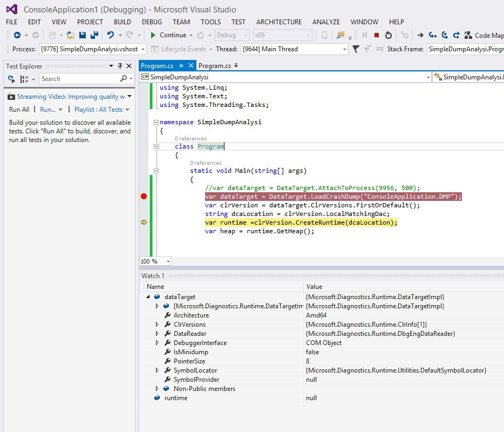This screenshot has width=504, height=432.
Task: Click the Run All tests link
Action: [x=19, y=110]
